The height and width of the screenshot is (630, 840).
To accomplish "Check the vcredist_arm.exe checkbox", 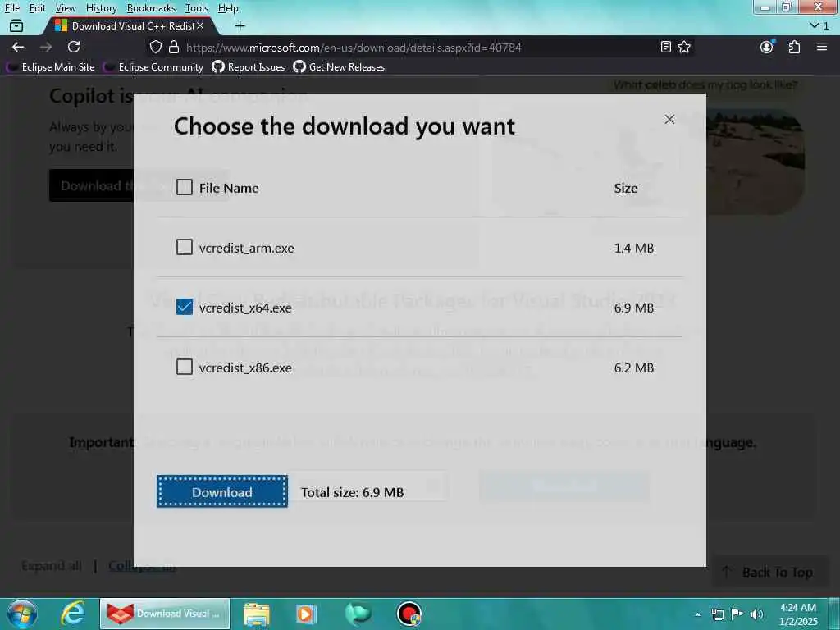I will [185, 247].
